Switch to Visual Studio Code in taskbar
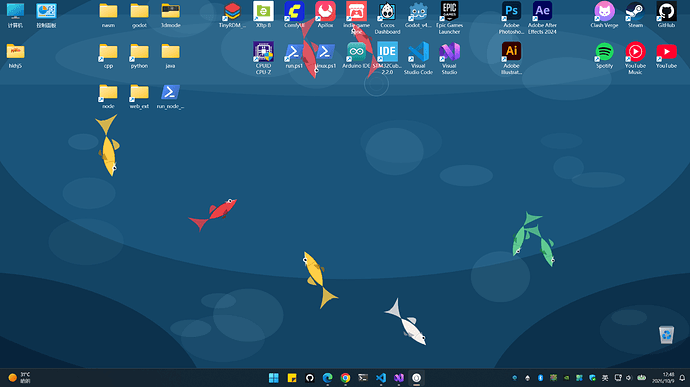This screenshot has height=387, width=690. pyautogui.click(x=381, y=378)
